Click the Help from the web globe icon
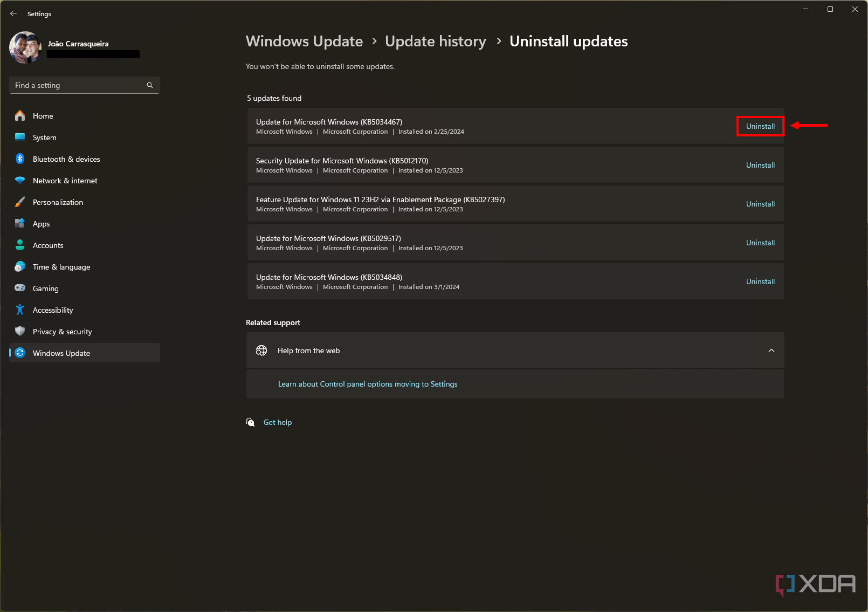 pos(261,350)
